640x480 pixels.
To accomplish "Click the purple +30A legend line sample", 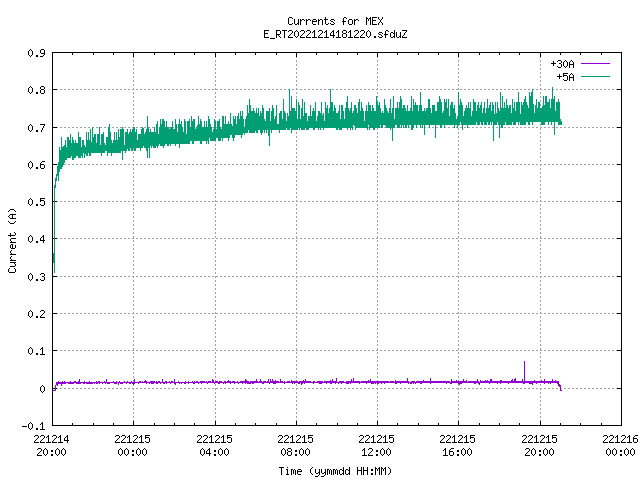I will click(x=595, y=64).
